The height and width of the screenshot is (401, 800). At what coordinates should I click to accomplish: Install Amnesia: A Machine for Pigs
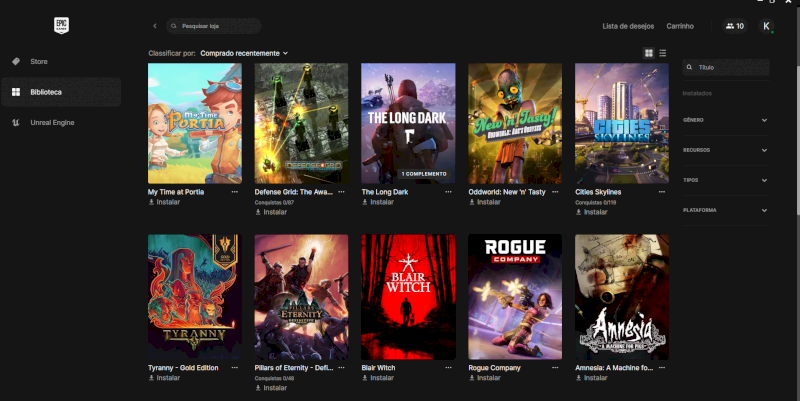(591, 378)
